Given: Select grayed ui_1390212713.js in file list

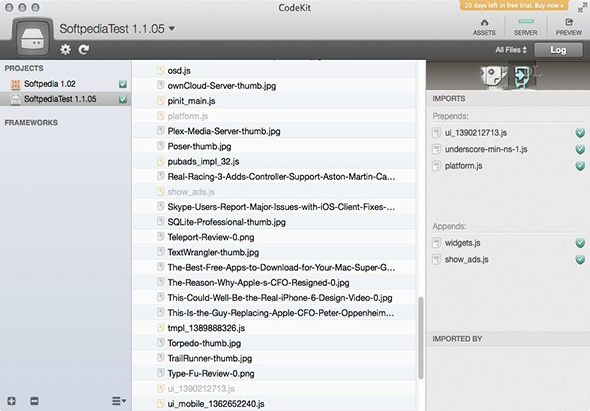Looking at the screenshot, I should [x=274, y=388].
